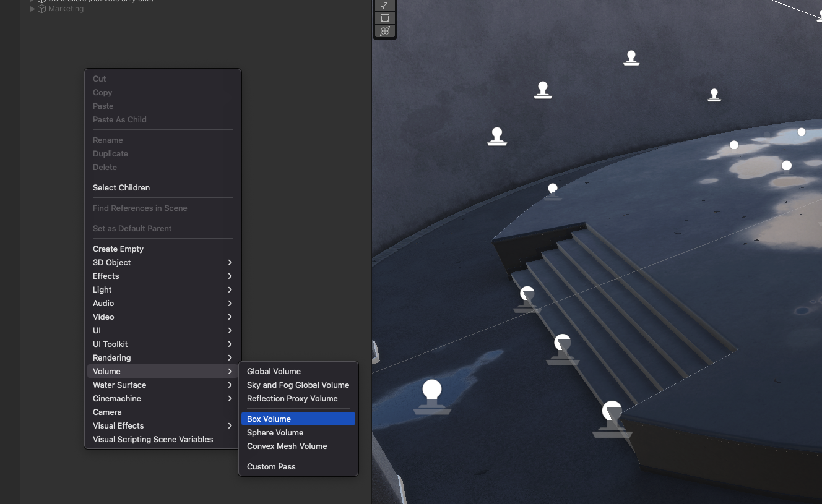This screenshot has height=504, width=822.
Task: Create a Global Volume from the submenu
Action: [298, 371]
